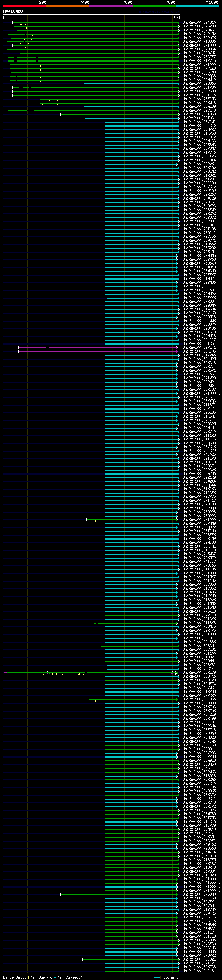
Task: Select hit UniRef100_C5D3R5
Action: pos(199,424)
